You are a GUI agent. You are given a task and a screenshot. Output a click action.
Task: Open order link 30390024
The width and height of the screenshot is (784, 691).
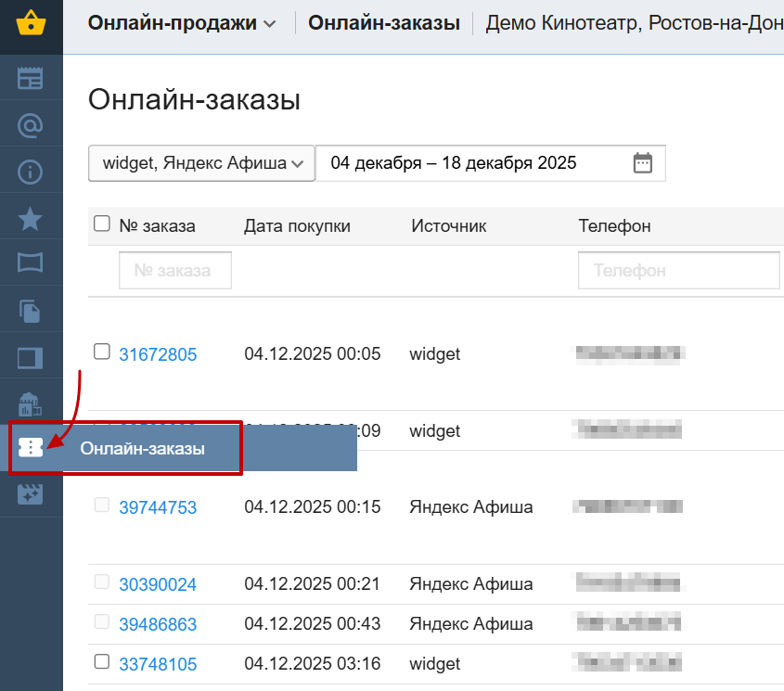[158, 584]
